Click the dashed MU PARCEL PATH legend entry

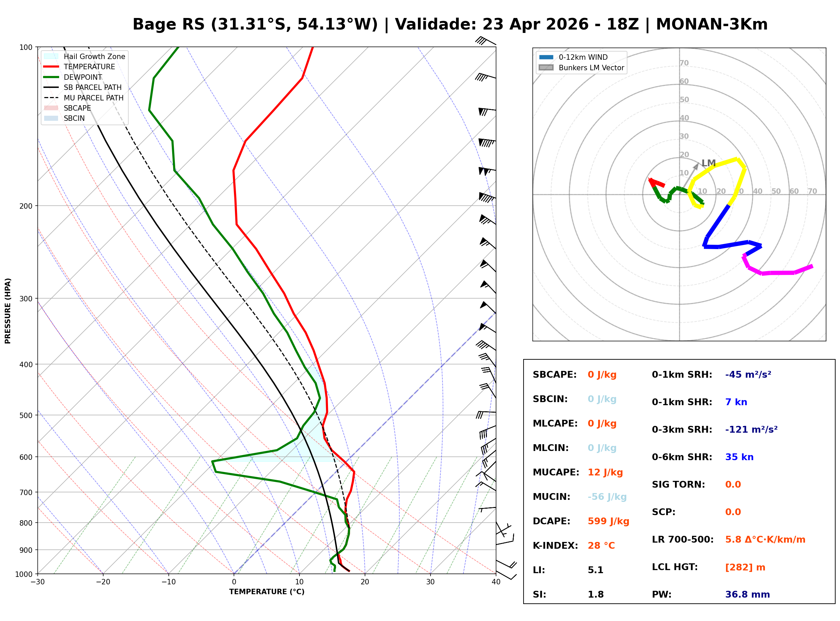pyautogui.click(x=51, y=98)
